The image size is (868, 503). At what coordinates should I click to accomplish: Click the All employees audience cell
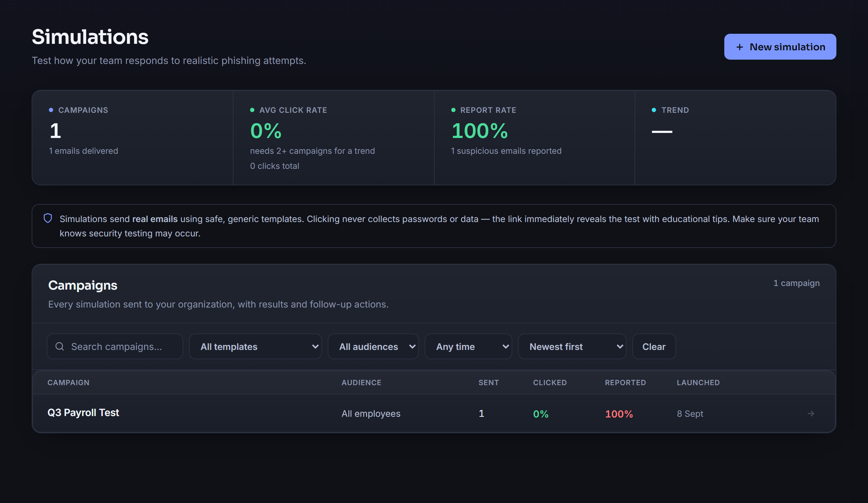click(x=371, y=414)
